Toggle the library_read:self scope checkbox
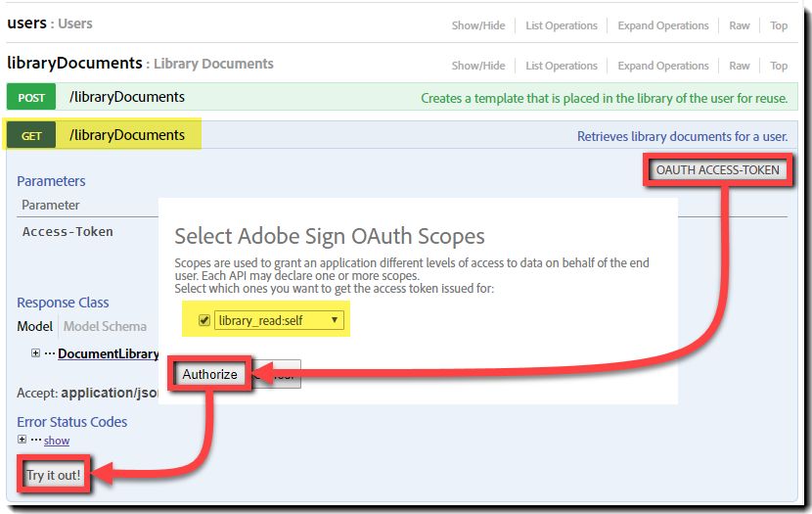 click(204, 320)
